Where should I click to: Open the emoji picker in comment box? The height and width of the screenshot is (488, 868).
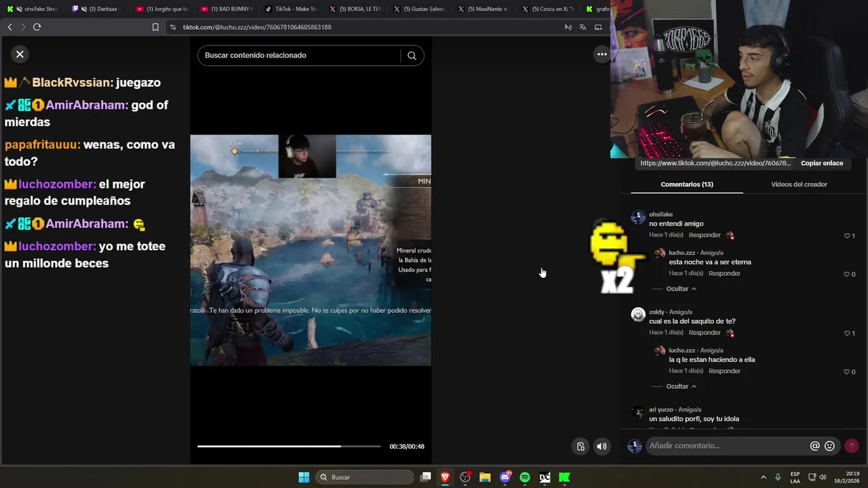[829, 446]
